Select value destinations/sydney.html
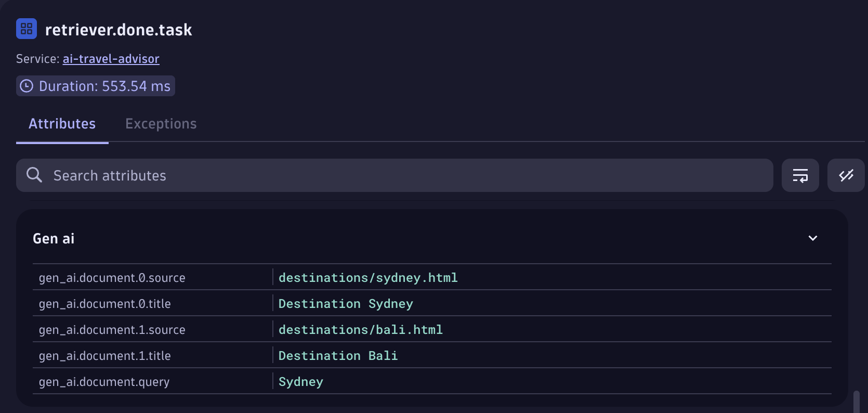The width and height of the screenshot is (868, 413). pyautogui.click(x=368, y=278)
